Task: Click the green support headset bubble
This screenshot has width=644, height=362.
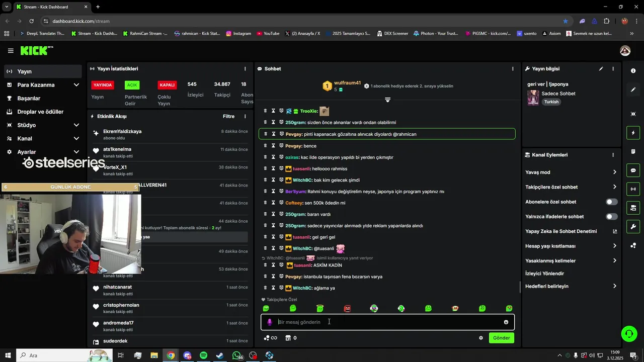Action: [x=628, y=333]
